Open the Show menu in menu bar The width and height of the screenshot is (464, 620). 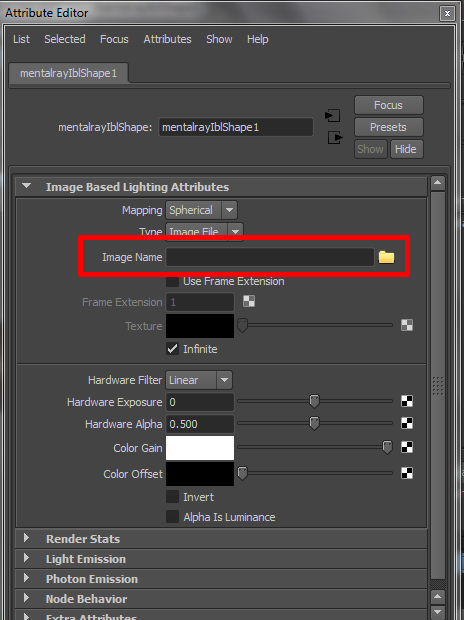[219, 39]
